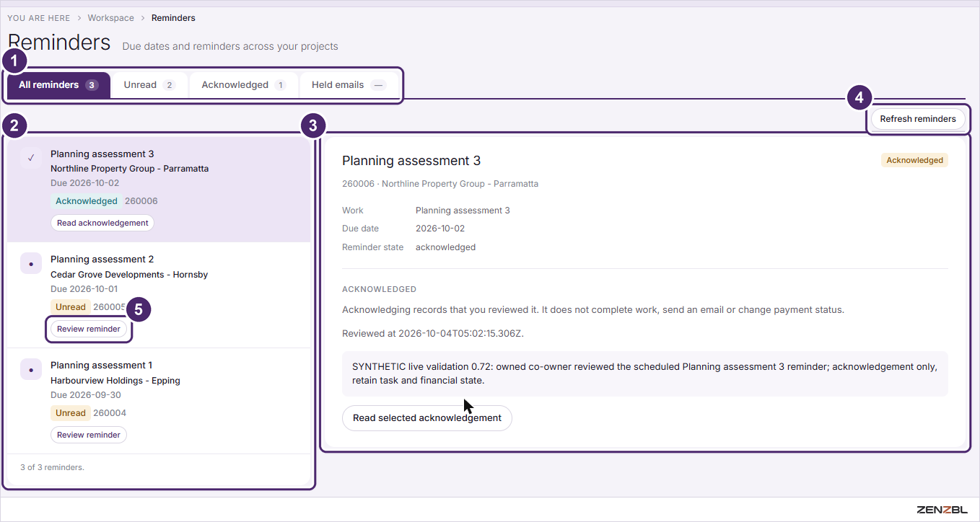This screenshot has width=980, height=522.
Task: Click the ZENZBL logo in the footer
Action: [x=941, y=510]
